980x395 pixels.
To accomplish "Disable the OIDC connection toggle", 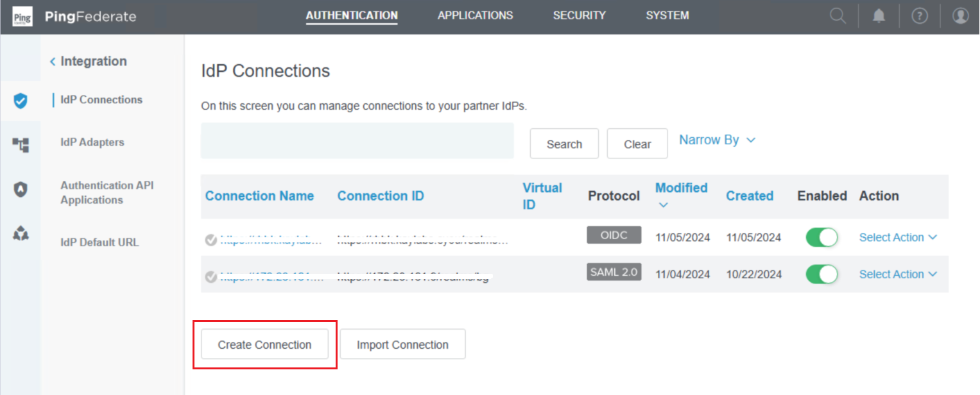I will 821,237.
